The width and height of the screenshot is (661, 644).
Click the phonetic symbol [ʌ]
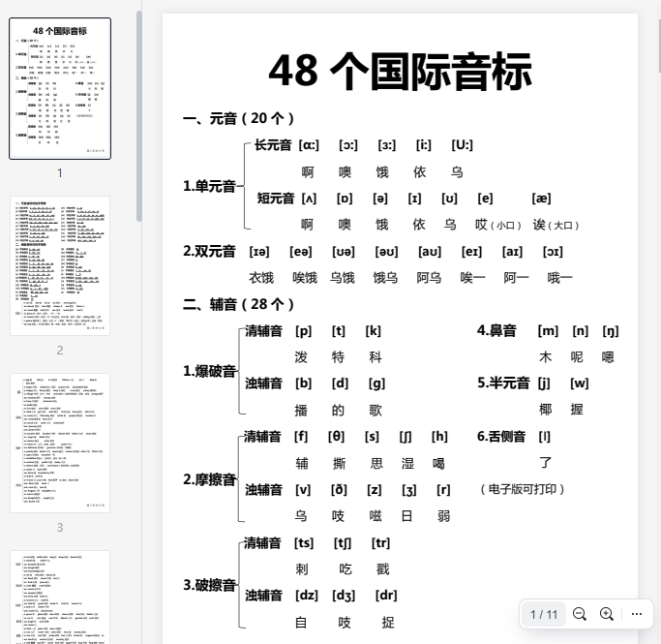[x=309, y=199]
